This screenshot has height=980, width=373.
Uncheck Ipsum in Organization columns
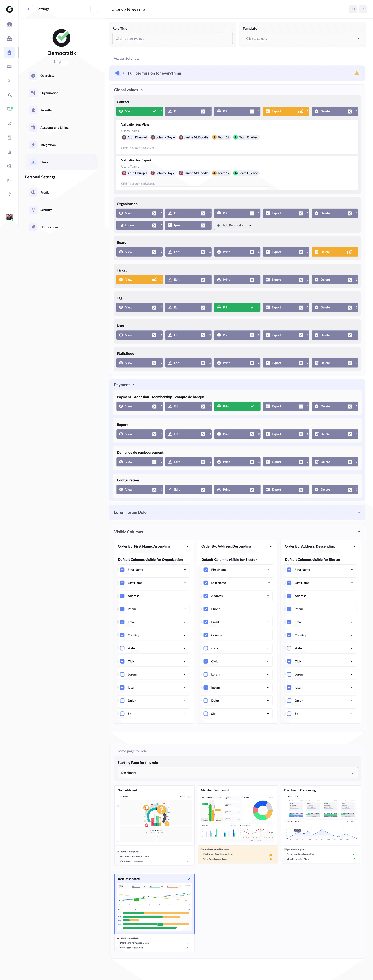coord(122,688)
